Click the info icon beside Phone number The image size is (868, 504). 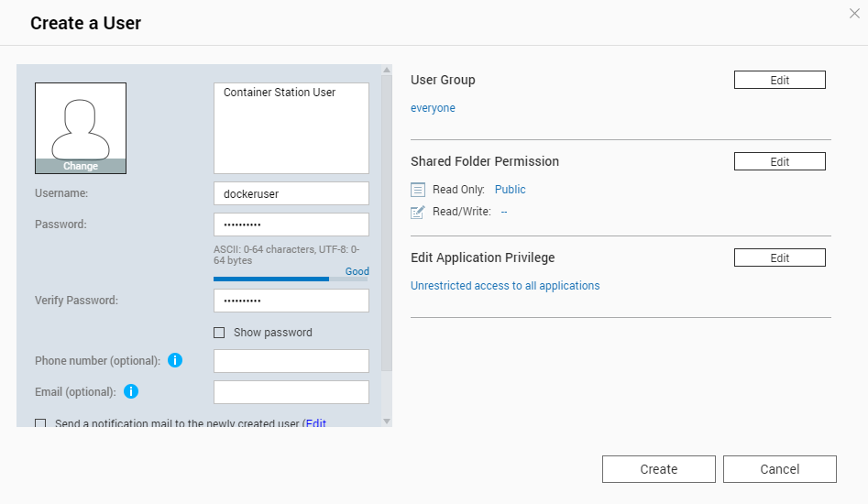click(x=175, y=360)
